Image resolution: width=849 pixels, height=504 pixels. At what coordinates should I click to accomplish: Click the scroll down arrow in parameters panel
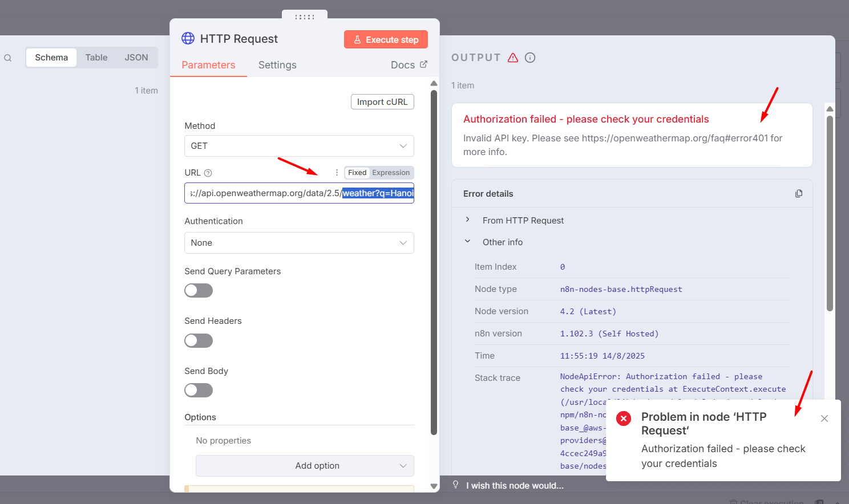[434, 486]
